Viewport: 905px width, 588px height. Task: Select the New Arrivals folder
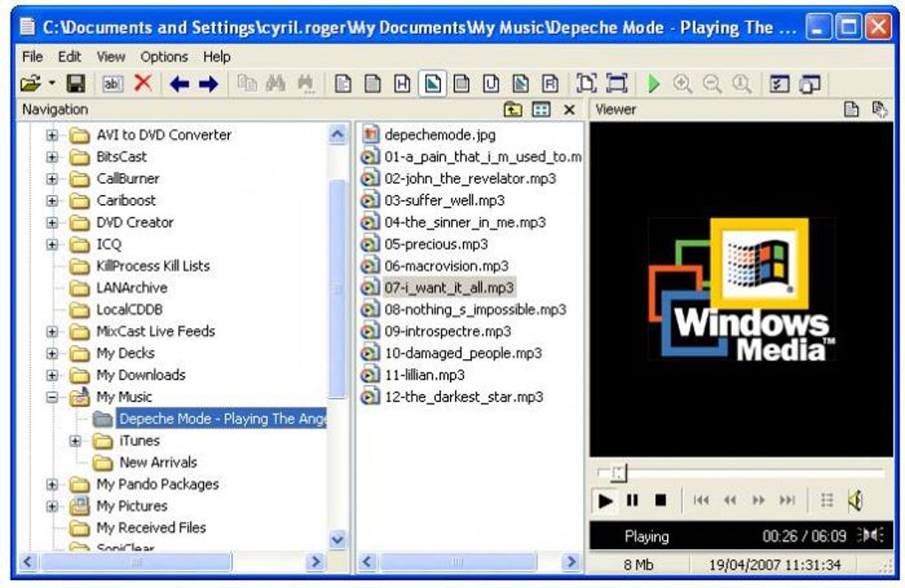(158, 463)
